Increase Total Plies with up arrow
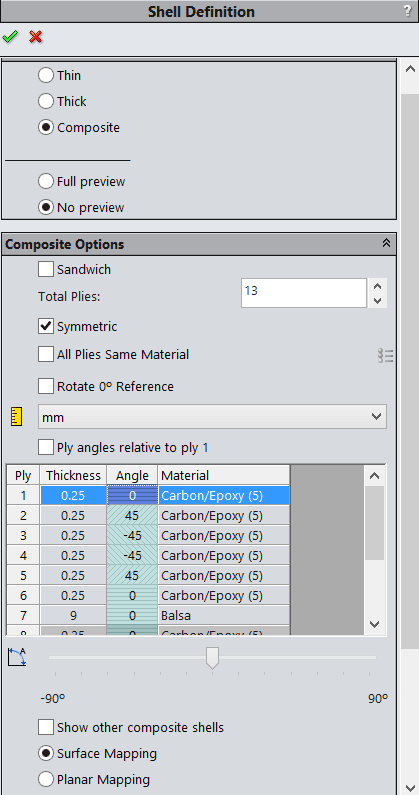The width and height of the screenshot is (419, 795). click(377, 286)
